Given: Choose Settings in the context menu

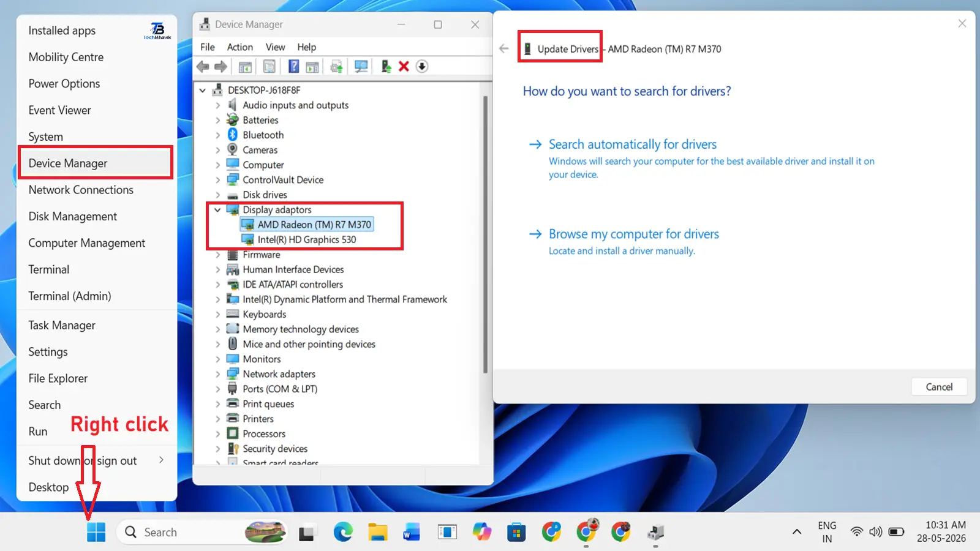Looking at the screenshot, I should (x=97, y=351).
